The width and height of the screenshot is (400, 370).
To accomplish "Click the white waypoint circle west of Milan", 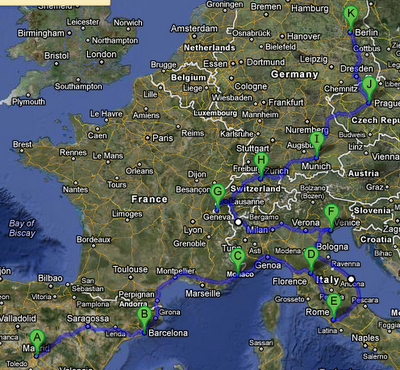I will point(238,222).
